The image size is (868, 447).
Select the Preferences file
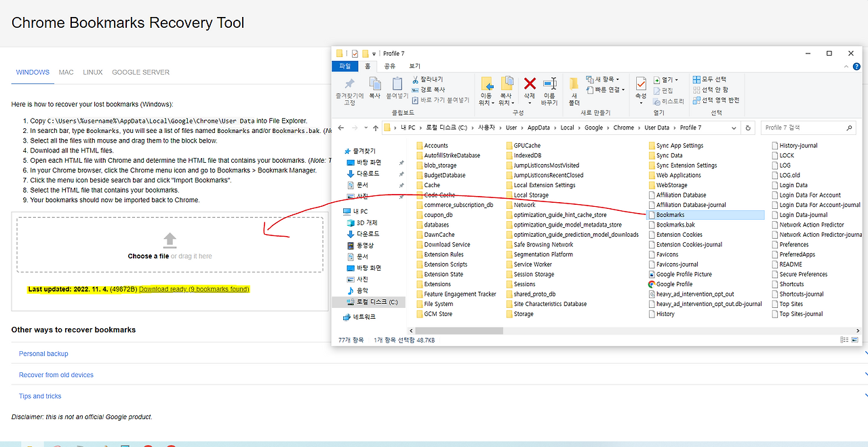coord(790,244)
